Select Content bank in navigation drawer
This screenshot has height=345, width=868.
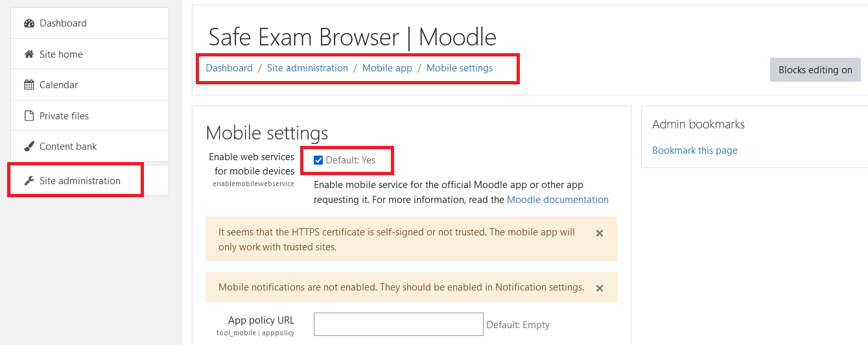[x=68, y=147]
